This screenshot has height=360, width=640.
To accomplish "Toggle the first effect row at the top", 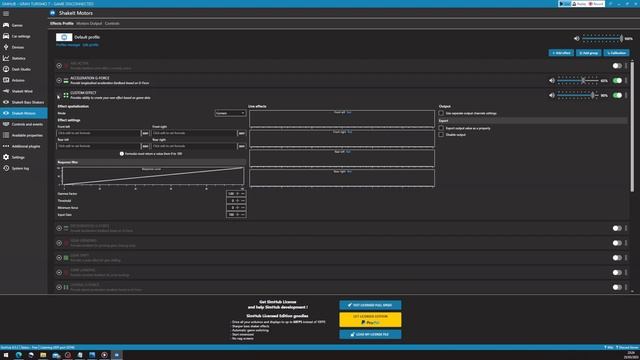I will coord(617,66).
